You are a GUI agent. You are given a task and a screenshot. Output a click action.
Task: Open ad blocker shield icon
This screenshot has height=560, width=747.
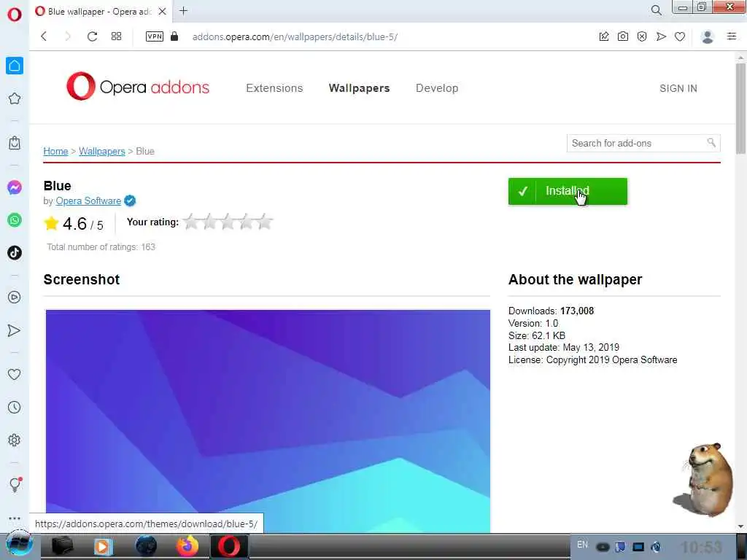click(x=642, y=36)
